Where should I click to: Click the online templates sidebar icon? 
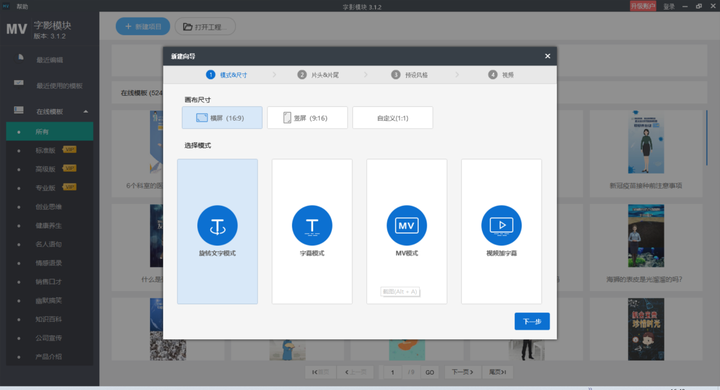(x=19, y=110)
